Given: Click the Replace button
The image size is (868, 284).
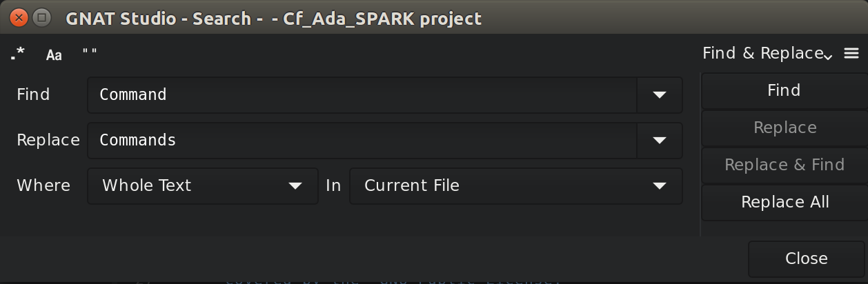Looking at the screenshot, I should click(785, 128).
